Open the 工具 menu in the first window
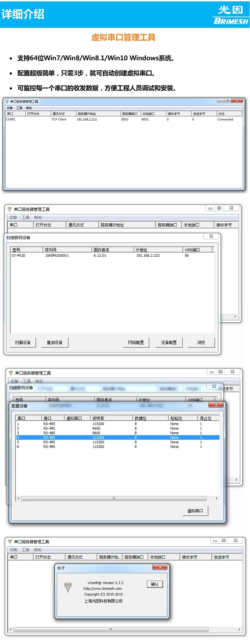 pos(19,108)
